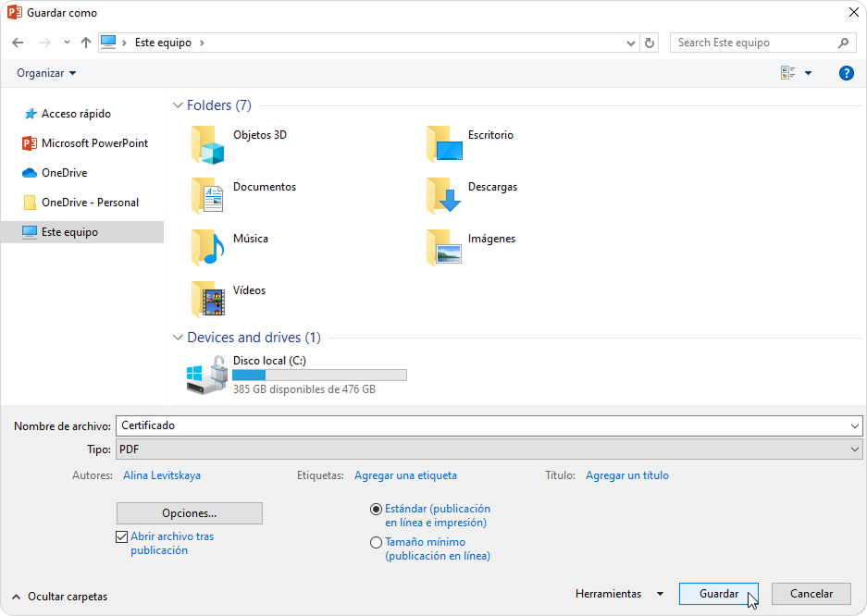Collapse the Folders group
The height and width of the screenshot is (616, 867).
[x=178, y=105]
